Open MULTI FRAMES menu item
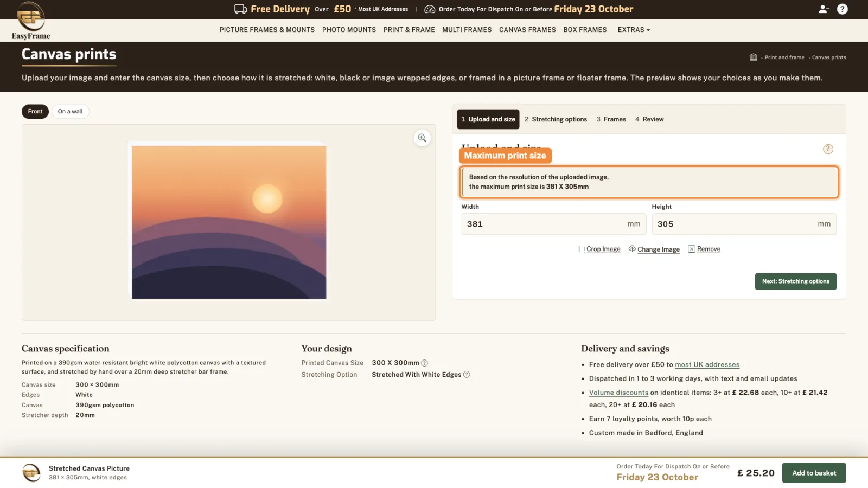The image size is (868, 488). 467,30
